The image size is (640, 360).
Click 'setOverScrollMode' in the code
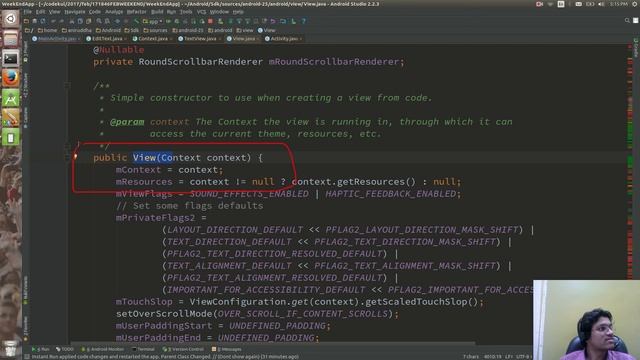coord(164,313)
